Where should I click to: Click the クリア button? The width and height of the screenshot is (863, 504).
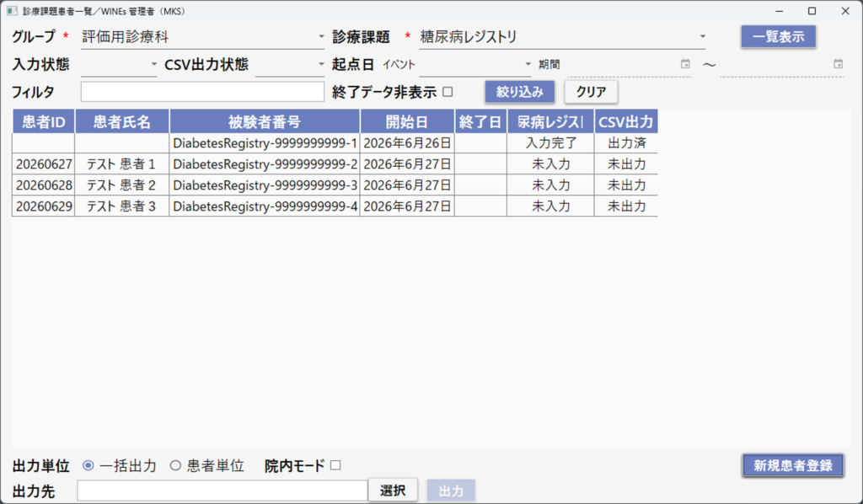point(591,92)
